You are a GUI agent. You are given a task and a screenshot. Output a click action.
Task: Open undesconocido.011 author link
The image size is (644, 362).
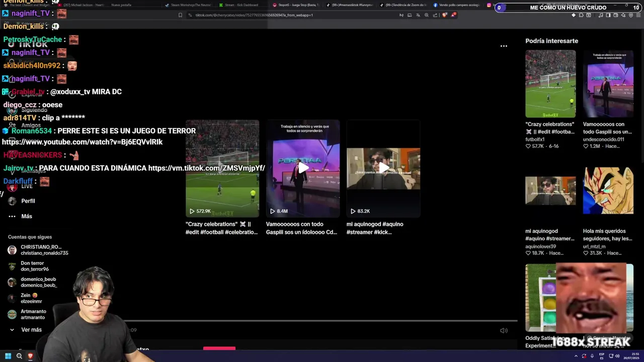pos(603,139)
